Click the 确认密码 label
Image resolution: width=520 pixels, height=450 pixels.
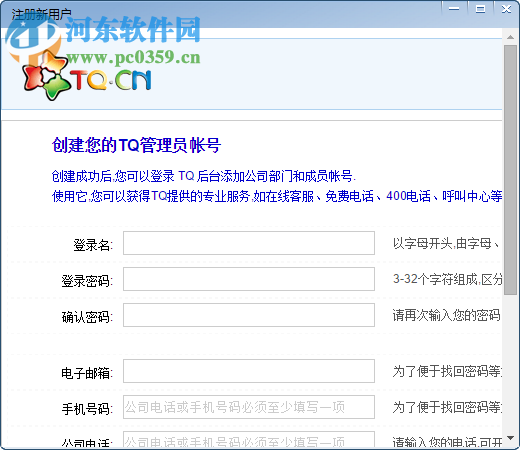(x=87, y=317)
